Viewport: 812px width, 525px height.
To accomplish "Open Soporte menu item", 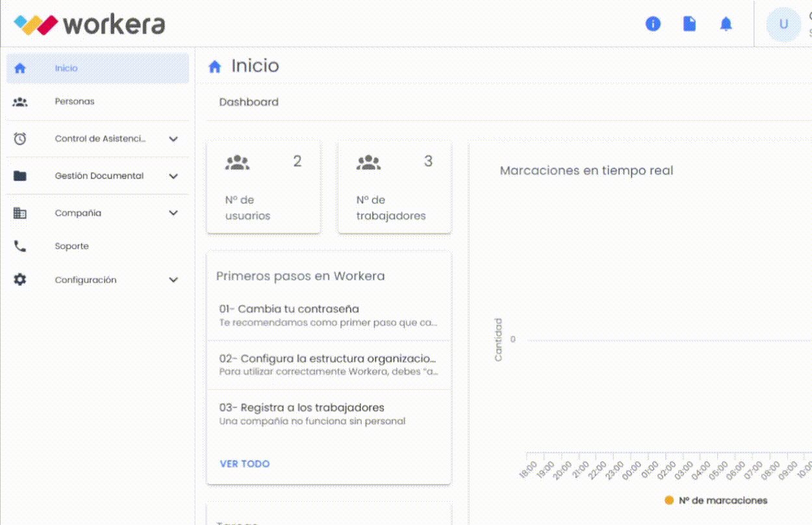I will [x=97, y=246].
